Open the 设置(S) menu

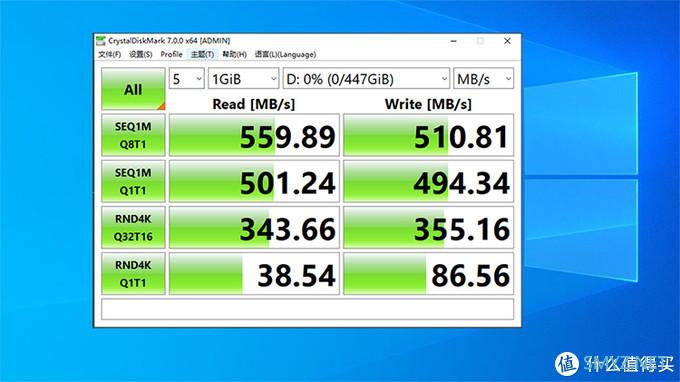(x=141, y=54)
